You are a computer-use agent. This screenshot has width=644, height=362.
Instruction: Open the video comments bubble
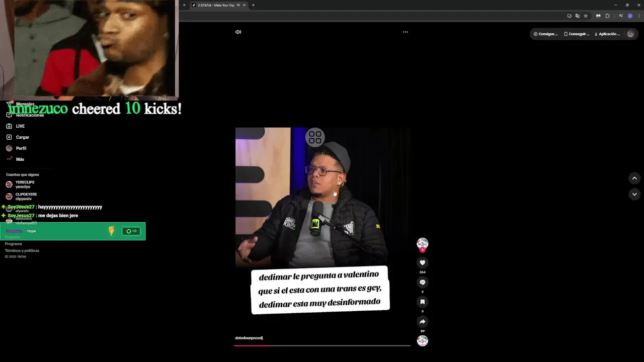[x=422, y=282]
